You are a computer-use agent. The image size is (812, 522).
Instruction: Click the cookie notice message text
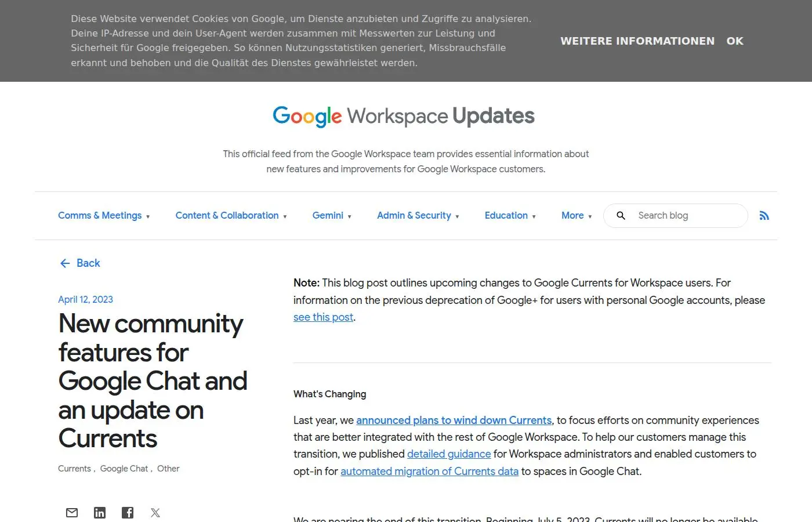301,41
